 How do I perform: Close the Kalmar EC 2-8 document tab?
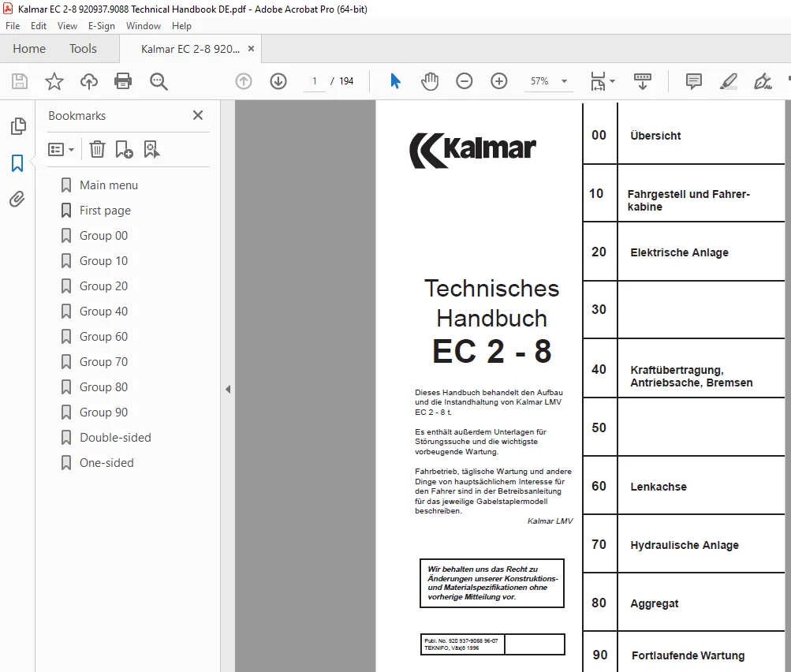pyautogui.click(x=252, y=48)
